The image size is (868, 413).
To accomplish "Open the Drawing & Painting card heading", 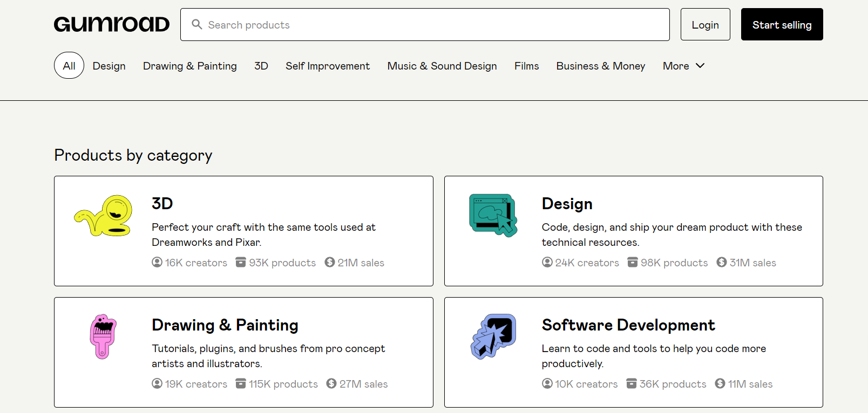I will pyautogui.click(x=225, y=325).
